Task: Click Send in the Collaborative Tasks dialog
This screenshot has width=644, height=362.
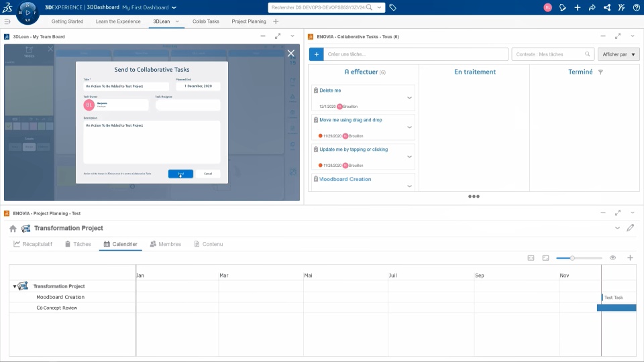Action: pyautogui.click(x=180, y=174)
